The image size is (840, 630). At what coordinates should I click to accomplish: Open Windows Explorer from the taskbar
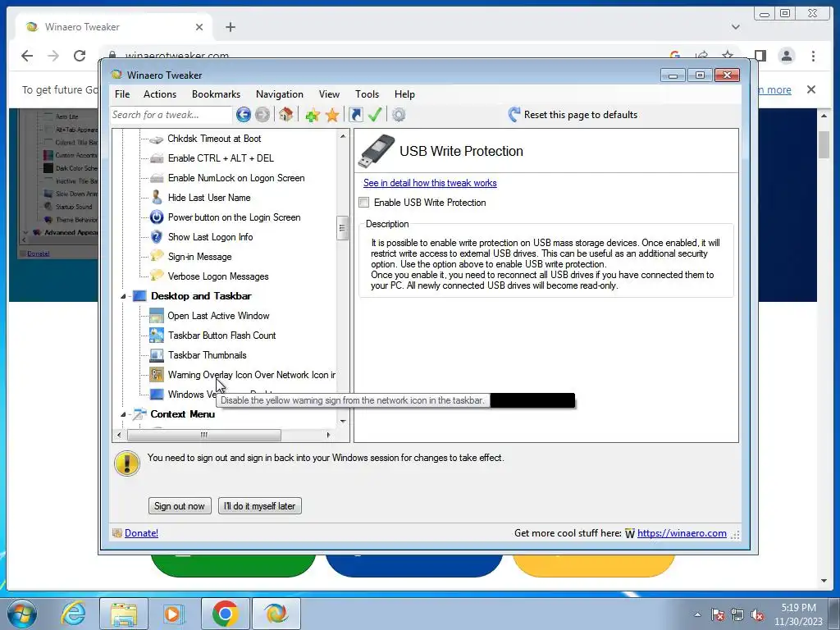coord(124,614)
